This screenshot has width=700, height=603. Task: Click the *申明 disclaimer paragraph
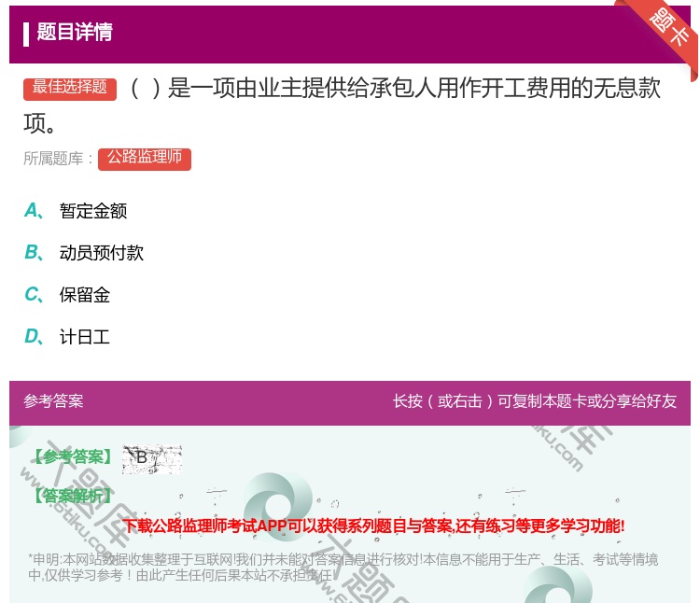pos(343,567)
